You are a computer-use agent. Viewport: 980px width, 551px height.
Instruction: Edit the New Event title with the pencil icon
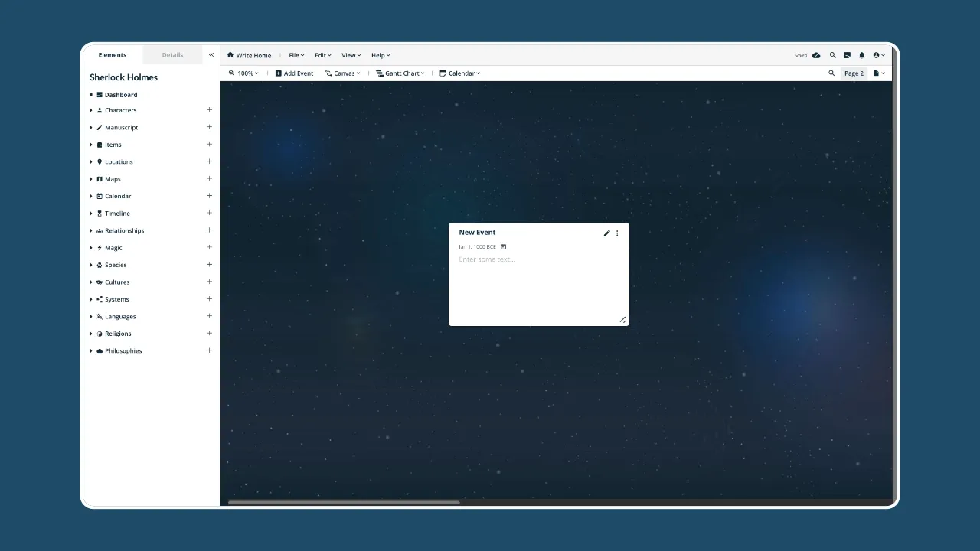click(606, 233)
